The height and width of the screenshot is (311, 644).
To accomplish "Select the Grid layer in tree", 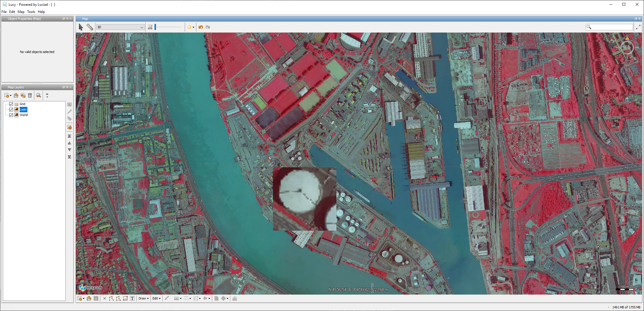I will click(22, 104).
